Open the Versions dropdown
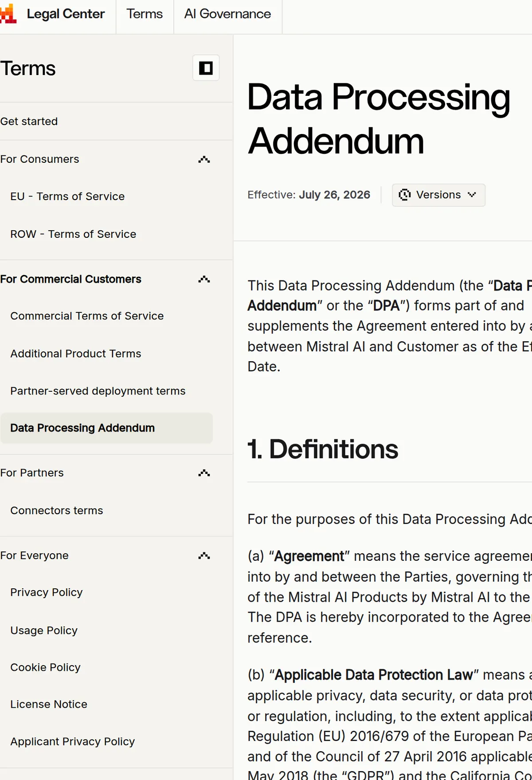This screenshot has width=532, height=780. (x=438, y=195)
